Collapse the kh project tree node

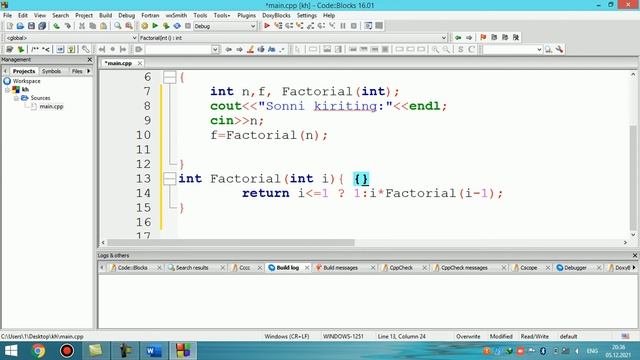7,90
